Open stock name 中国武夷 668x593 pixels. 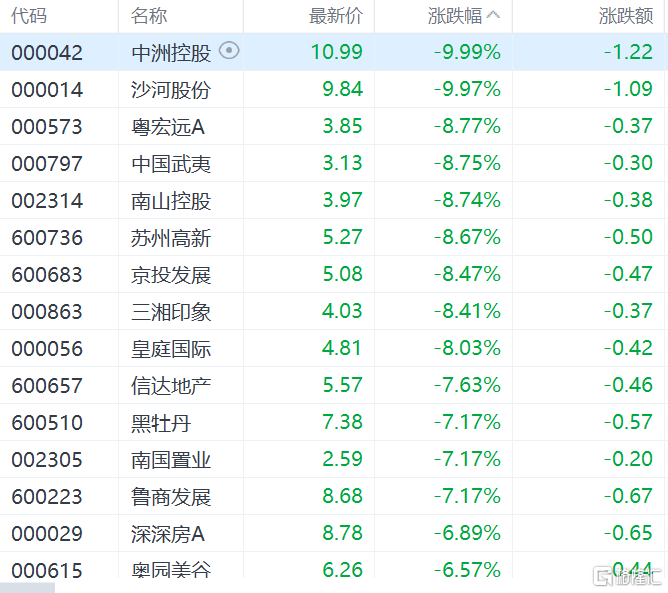[171, 164]
